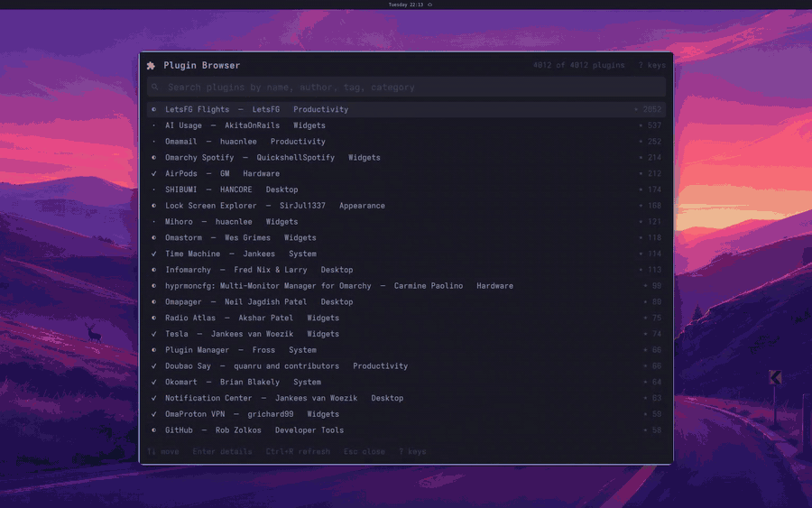The image size is (812, 508).
Task: Click the installed checkmark beside Tesla
Action: [x=153, y=334]
